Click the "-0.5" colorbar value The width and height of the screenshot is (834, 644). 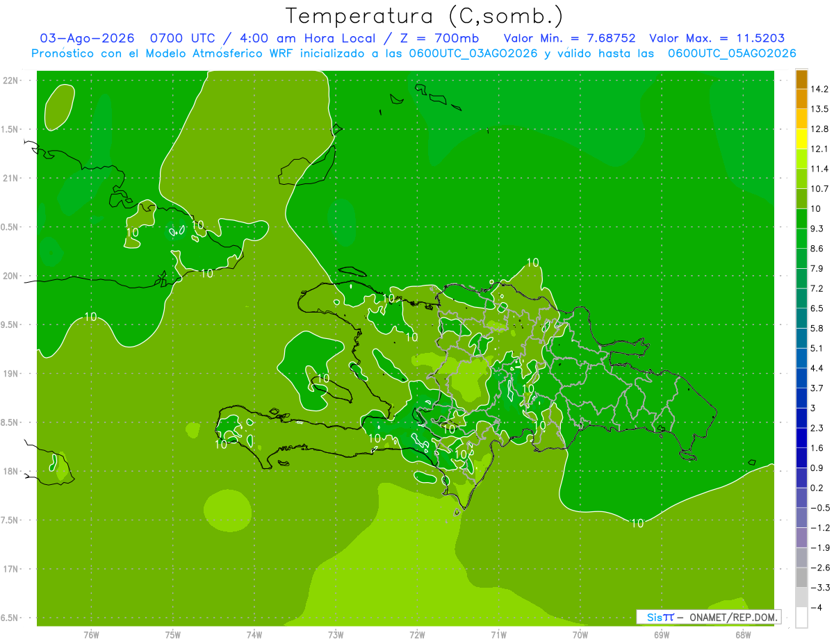pyautogui.click(x=819, y=508)
